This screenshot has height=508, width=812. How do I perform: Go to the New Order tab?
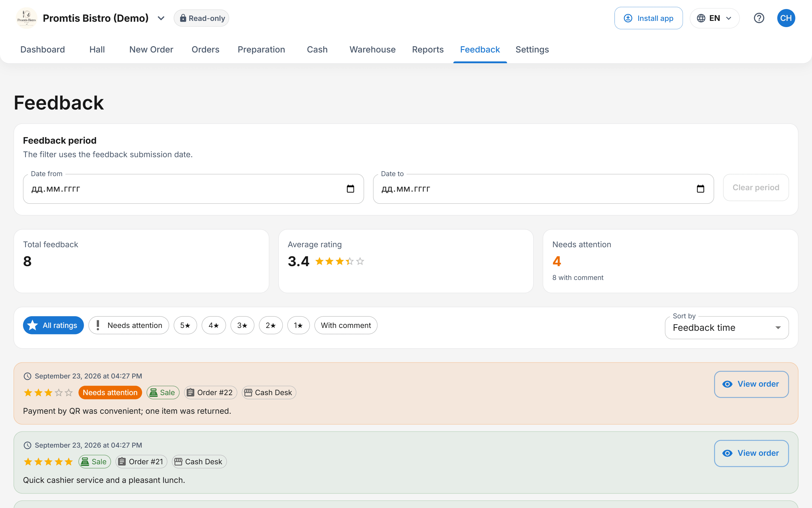tap(151, 49)
